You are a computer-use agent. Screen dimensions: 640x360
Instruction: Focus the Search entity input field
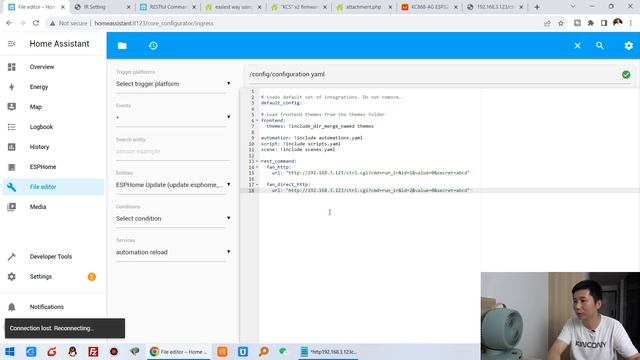point(173,151)
